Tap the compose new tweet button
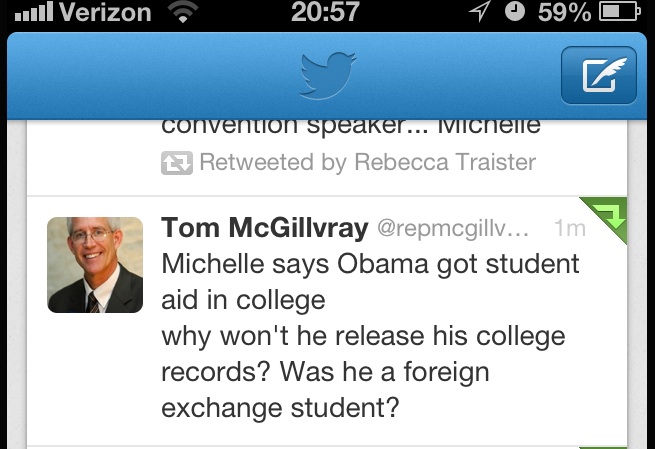The height and width of the screenshot is (449, 655). click(599, 76)
